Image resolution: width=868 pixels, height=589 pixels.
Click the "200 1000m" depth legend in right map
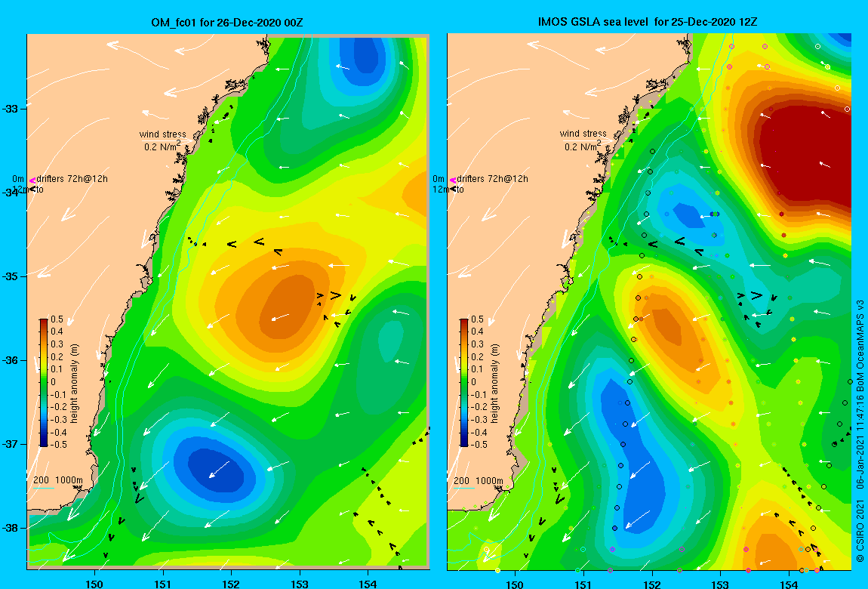click(479, 480)
